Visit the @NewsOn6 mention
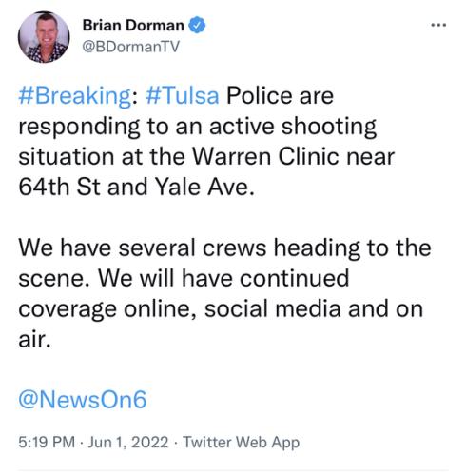Viewport: 466px width, 476px height. click(83, 399)
